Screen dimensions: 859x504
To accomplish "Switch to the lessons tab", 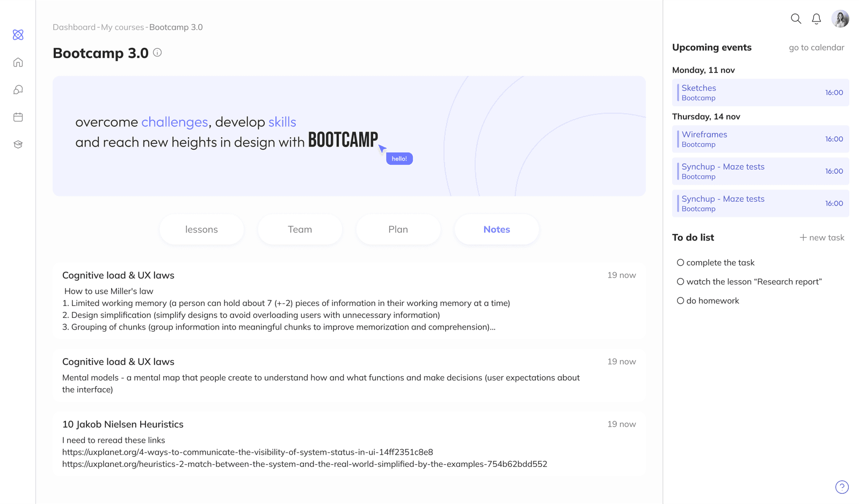I will 201,229.
